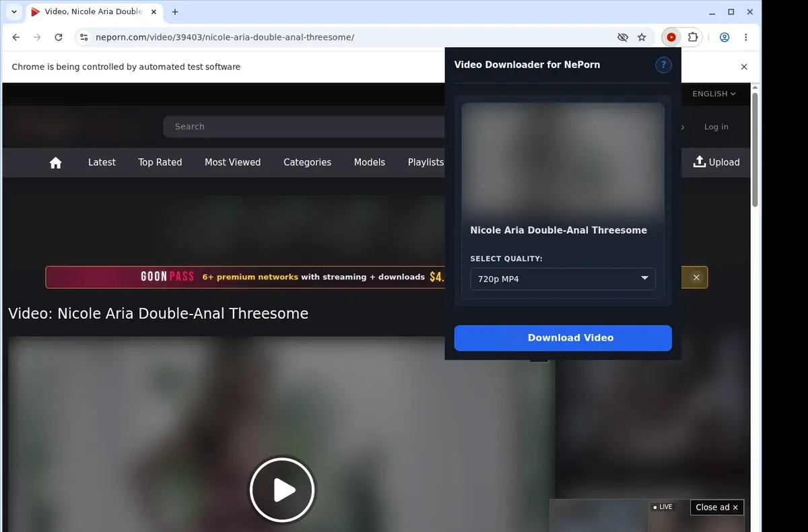The width and height of the screenshot is (808, 532).
Task: Open the Top Rated menu item
Action: [160, 162]
